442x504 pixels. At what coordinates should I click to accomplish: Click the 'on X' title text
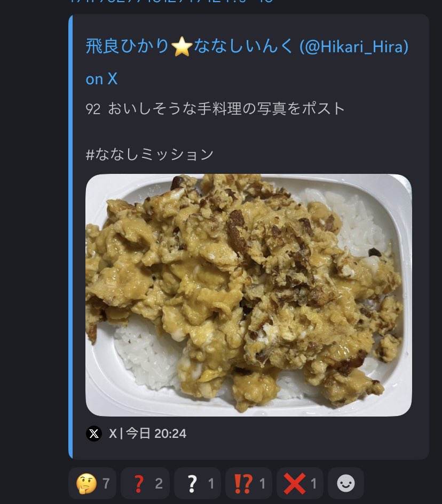[x=101, y=79]
